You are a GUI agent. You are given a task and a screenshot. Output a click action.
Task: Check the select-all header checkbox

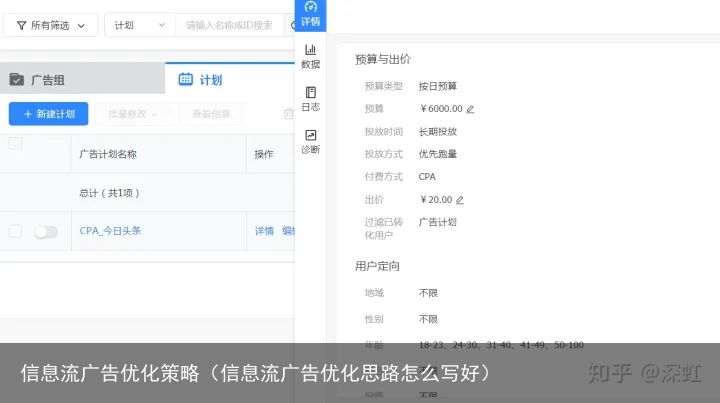coord(15,144)
